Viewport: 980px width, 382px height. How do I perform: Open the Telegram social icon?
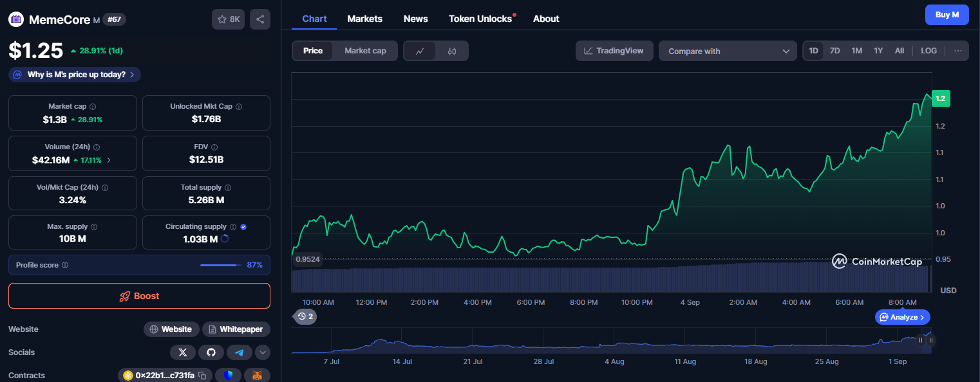[x=240, y=352]
